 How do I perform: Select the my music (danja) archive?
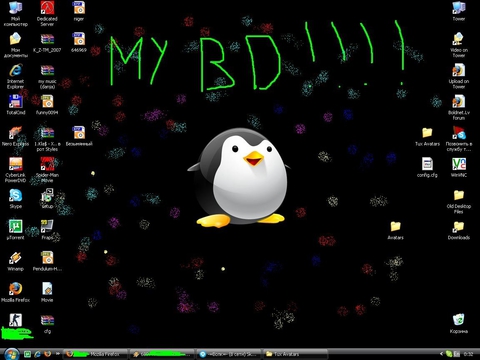47,76
